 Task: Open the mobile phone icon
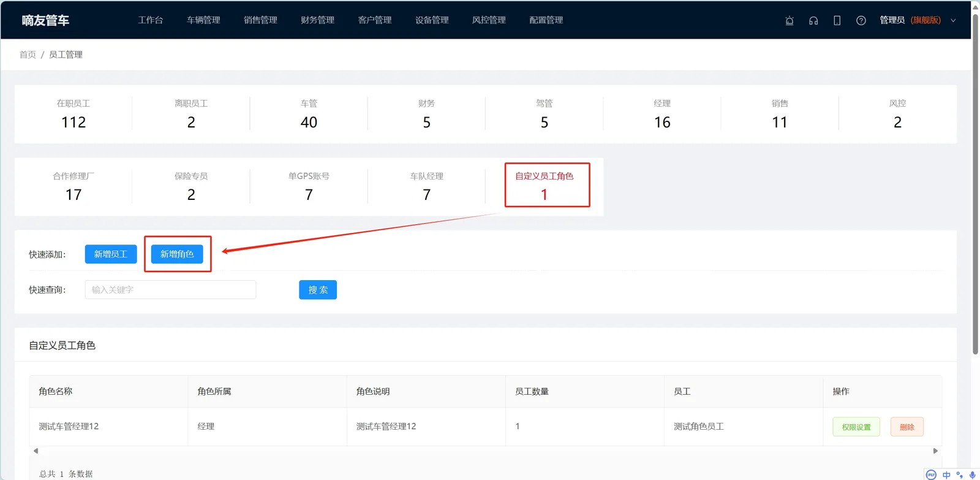[837, 20]
